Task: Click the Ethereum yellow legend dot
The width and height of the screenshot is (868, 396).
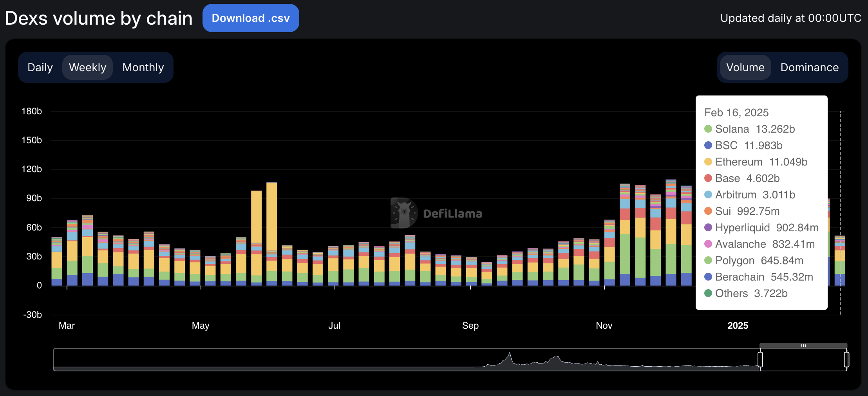Action: point(708,162)
